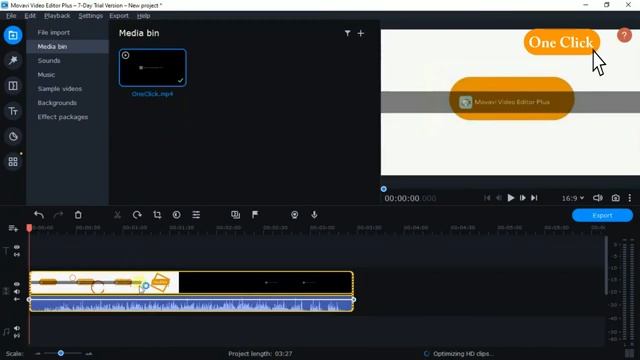
Task: Open Color adjustments icon in toolbar
Action: (176, 215)
